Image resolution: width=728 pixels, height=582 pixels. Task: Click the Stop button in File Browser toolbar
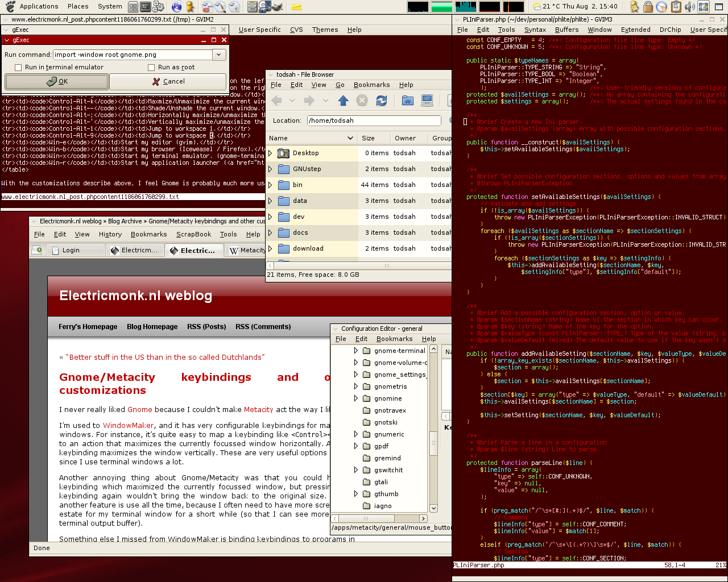coord(362,101)
